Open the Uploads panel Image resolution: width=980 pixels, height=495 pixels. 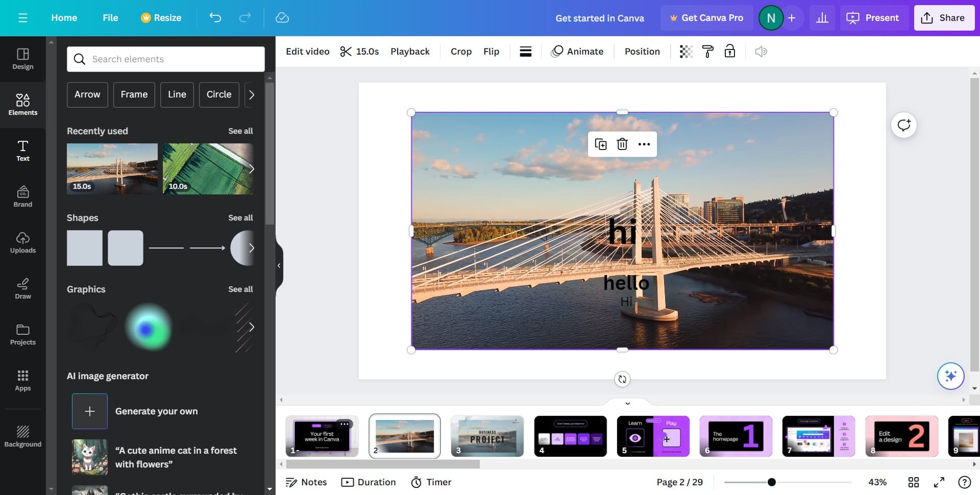[x=23, y=242]
